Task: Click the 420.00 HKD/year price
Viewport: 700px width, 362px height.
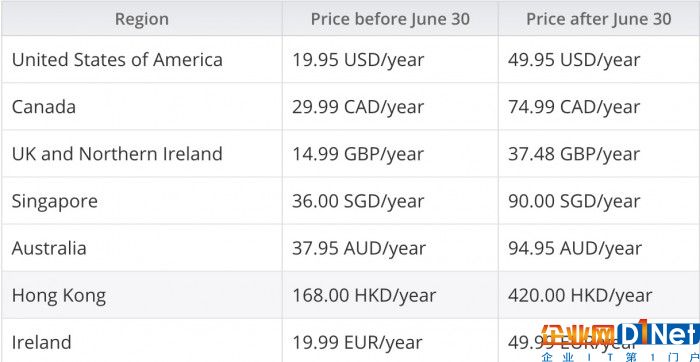Action: 580,296
